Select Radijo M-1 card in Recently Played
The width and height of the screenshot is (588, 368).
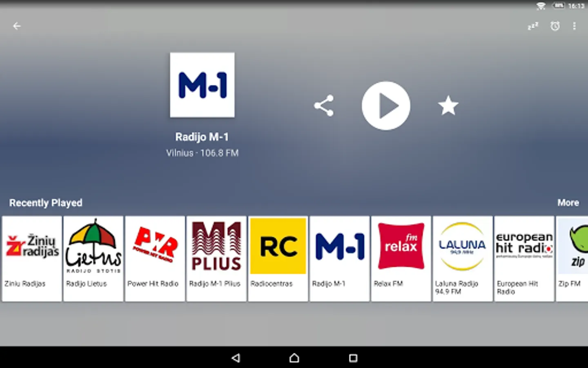click(339, 259)
